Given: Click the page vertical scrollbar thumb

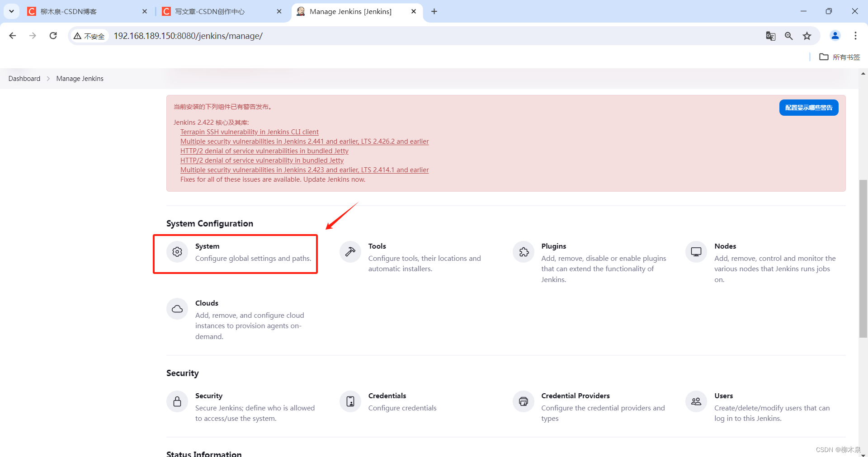Looking at the screenshot, I should click(863, 259).
